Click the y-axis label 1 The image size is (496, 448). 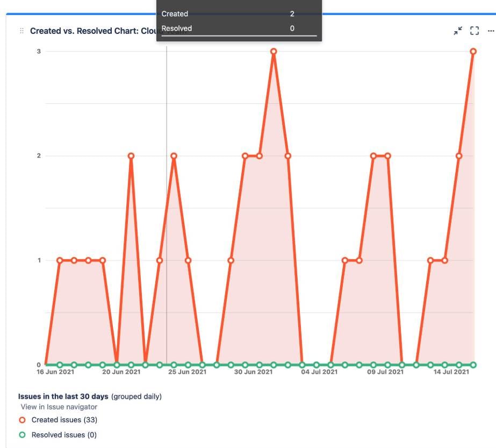click(x=39, y=260)
